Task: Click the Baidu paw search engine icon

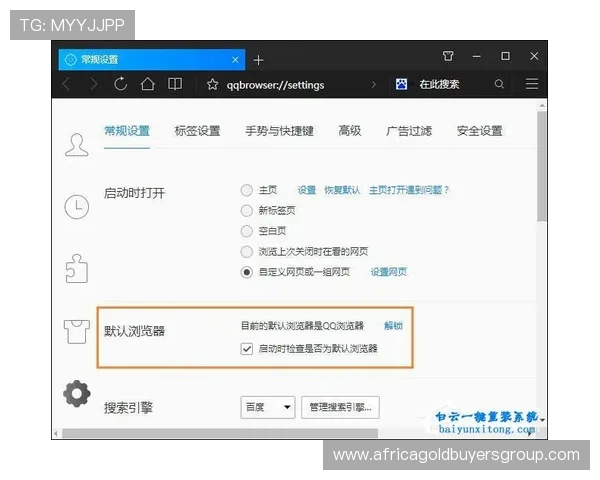Action: 401,84
